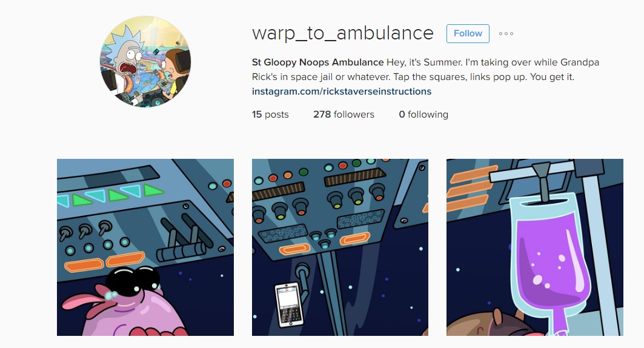The height and width of the screenshot is (348, 644).
Task: Click the Follow button
Action: (x=468, y=34)
